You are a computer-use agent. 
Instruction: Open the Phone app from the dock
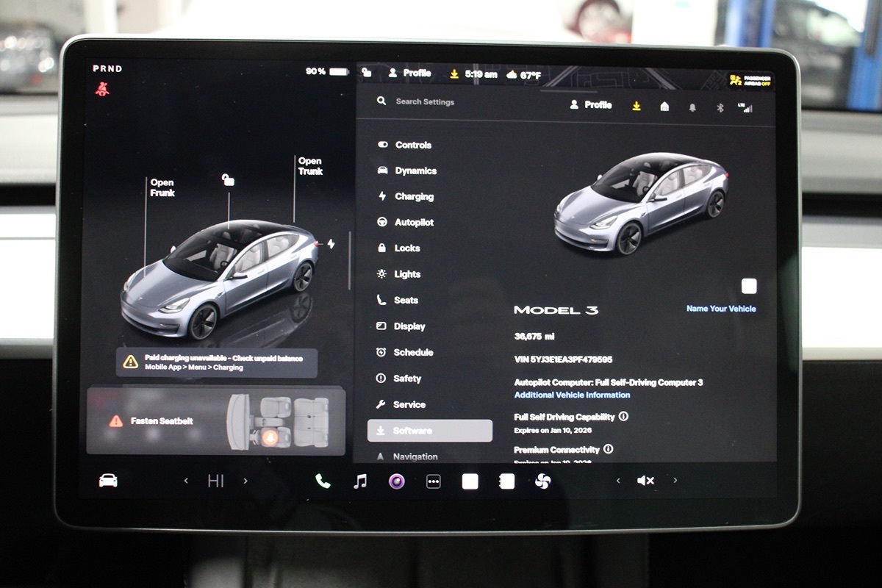(323, 480)
